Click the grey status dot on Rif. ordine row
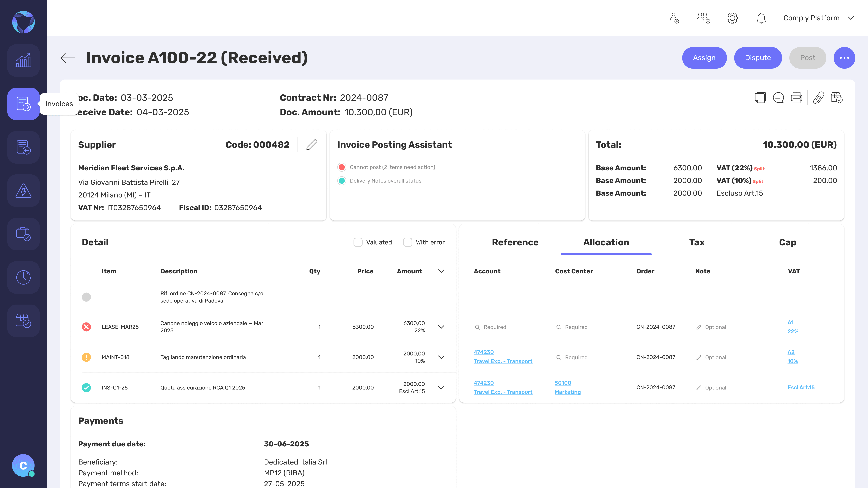Viewport: 868px width, 488px height. click(x=86, y=297)
